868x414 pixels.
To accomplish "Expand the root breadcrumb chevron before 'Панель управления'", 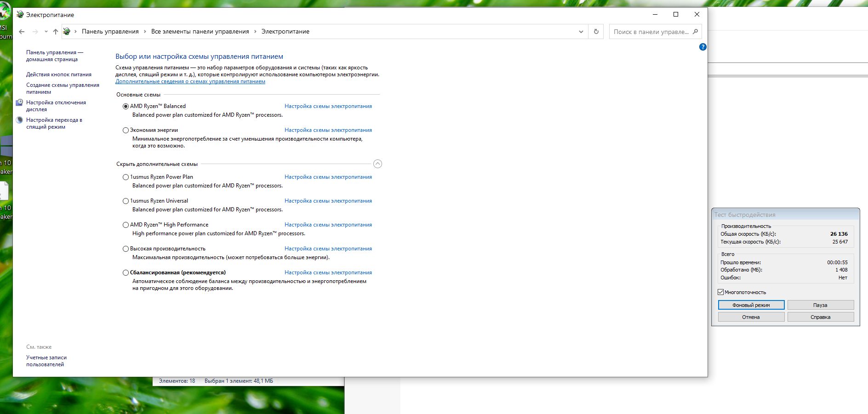I will 76,32.
